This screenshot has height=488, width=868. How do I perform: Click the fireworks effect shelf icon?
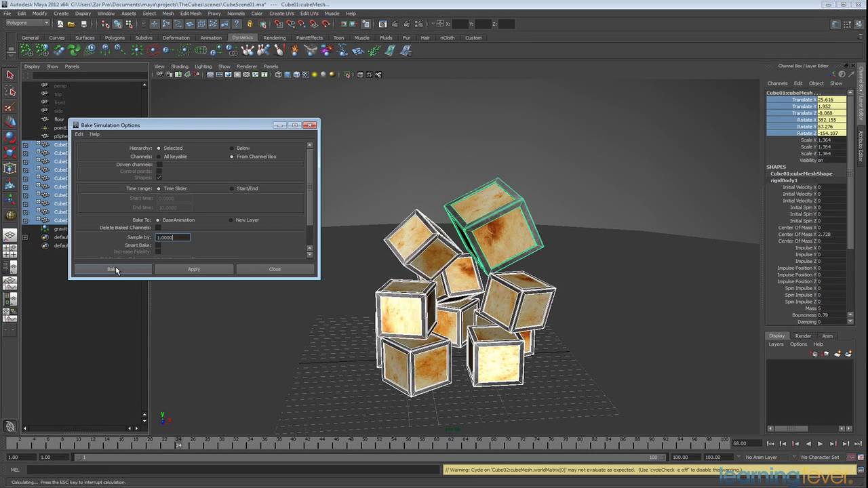pyautogui.click(x=327, y=50)
